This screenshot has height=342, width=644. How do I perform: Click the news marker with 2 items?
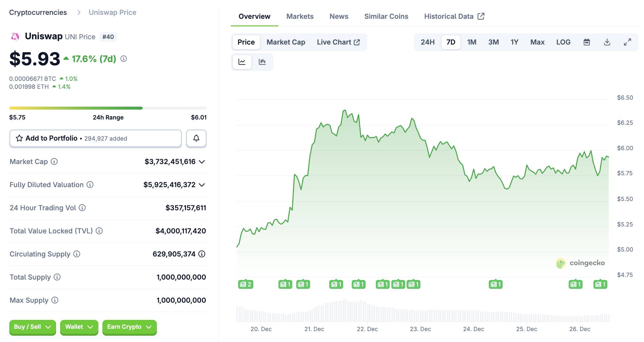click(x=245, y=284)
